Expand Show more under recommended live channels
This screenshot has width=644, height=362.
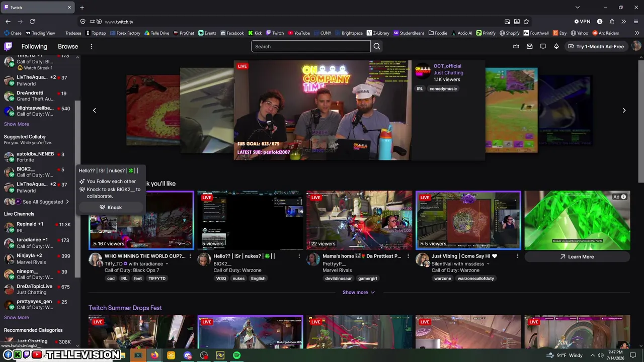[358, 292]
